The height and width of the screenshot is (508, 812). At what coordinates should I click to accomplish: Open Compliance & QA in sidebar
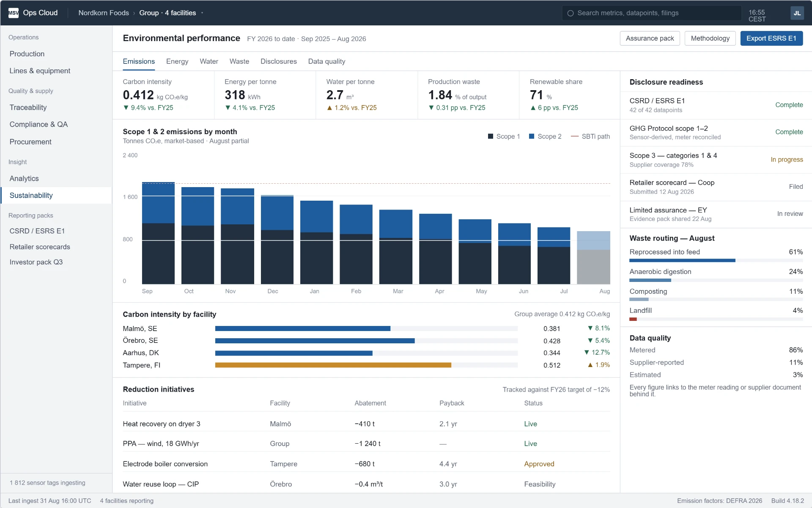(x=56, y=124)
